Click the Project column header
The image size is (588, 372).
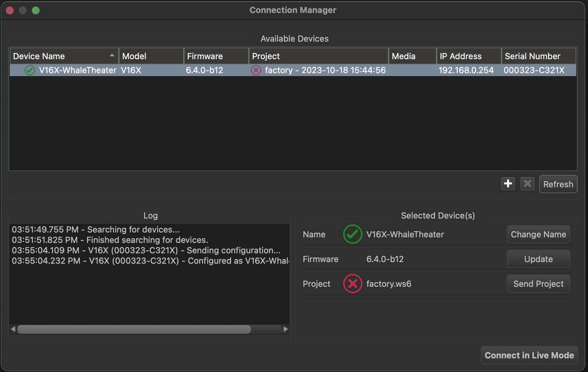(318, 56)
